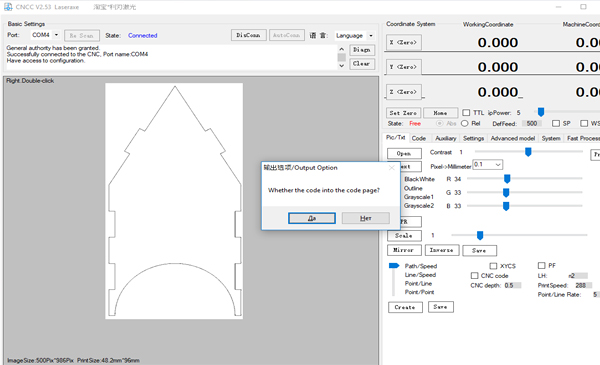The image size is (600, 365).
Task: Open the Auxiliary tab
Action: point(445,138)
